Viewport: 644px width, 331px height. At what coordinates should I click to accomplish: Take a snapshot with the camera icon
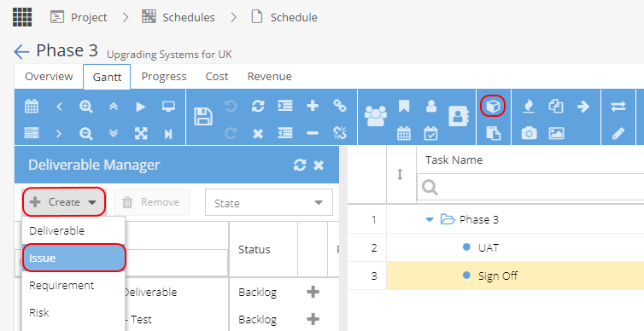(529, 133)
